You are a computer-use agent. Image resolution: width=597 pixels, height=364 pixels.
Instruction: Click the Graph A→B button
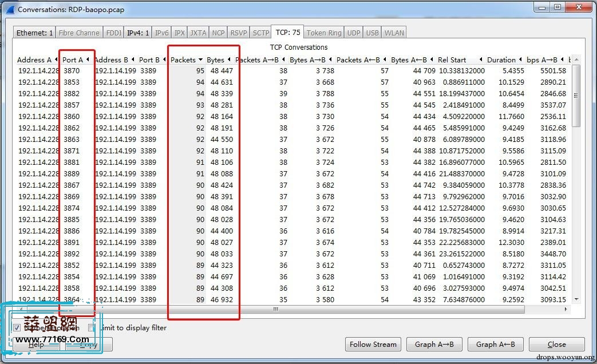coord(434,344)
